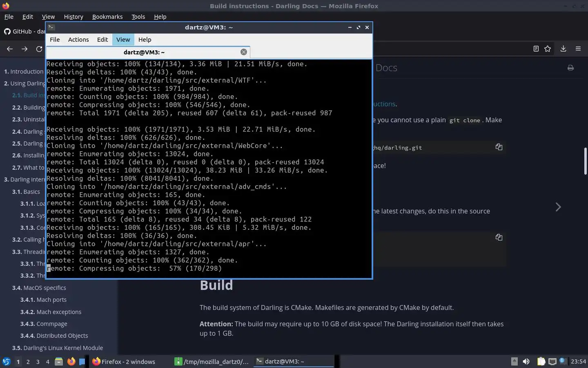Go to the next chapter with the right chevron
588x368 pixels.
[x=558, y=207]
